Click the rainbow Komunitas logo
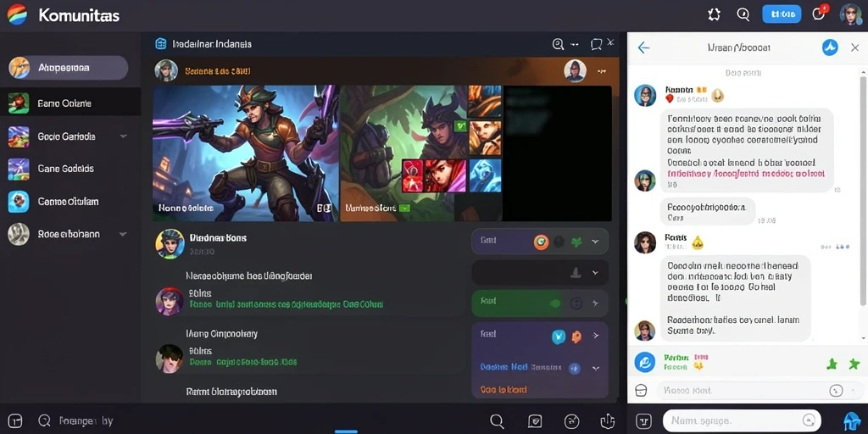Viewport: 868px width, 434px height. 17,14
